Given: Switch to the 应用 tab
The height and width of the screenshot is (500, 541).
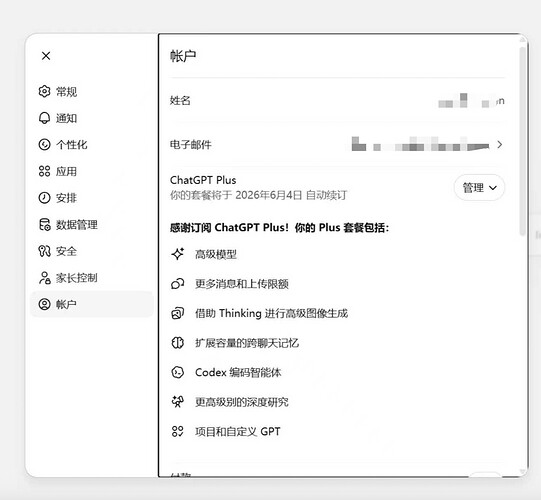Looking at the screenshot, I should tap(92, 171).
